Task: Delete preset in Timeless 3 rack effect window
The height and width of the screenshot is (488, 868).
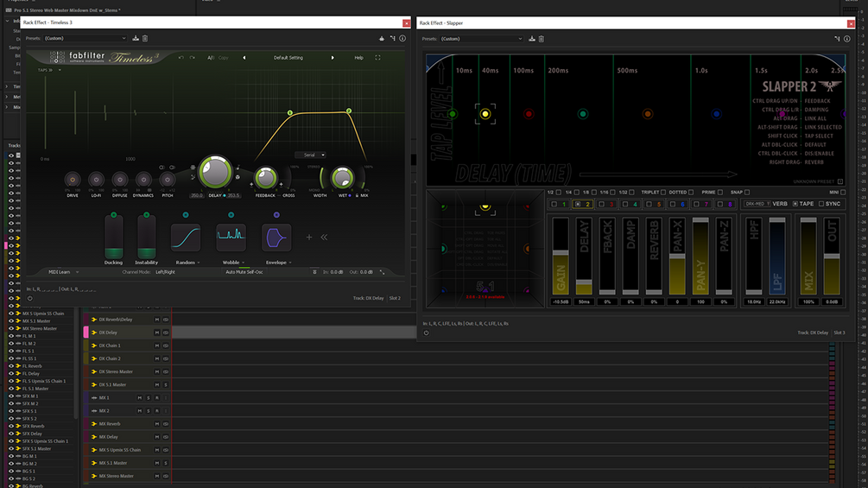Action: point(145,38)
